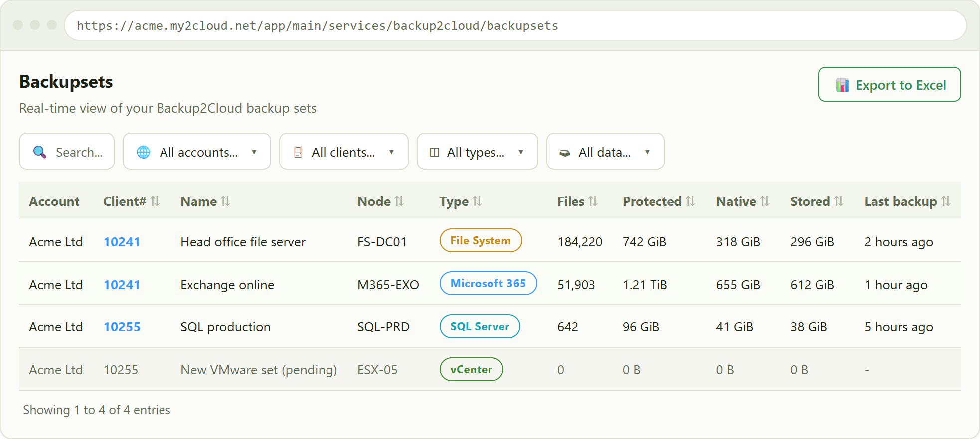The height and width of the screenshot is (439, 980).
Task: Open client 10241 link for Head office file server
Action: point(122,242)
